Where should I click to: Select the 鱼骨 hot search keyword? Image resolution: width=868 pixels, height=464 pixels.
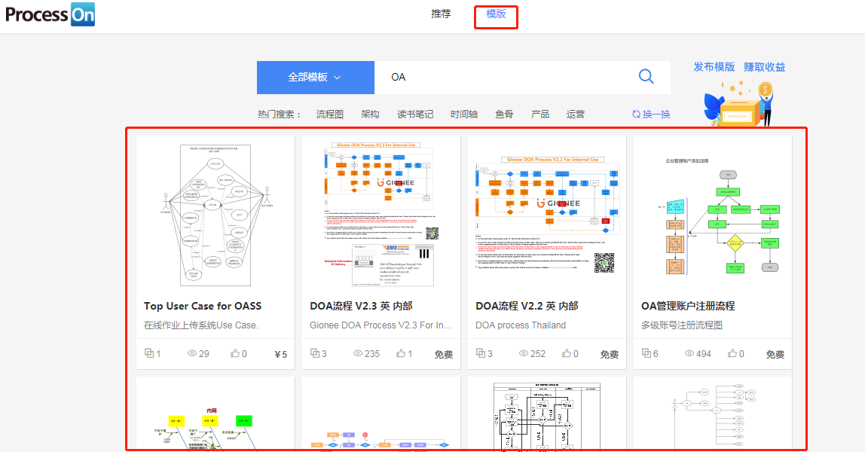click(504, 114)
